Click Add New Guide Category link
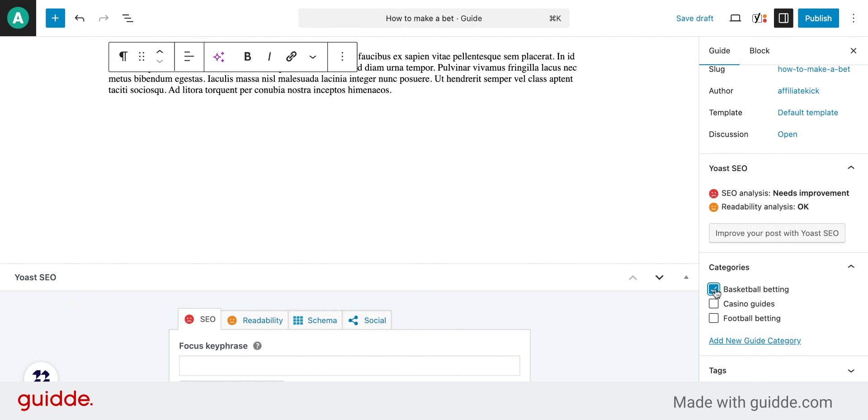 (755, 341)
